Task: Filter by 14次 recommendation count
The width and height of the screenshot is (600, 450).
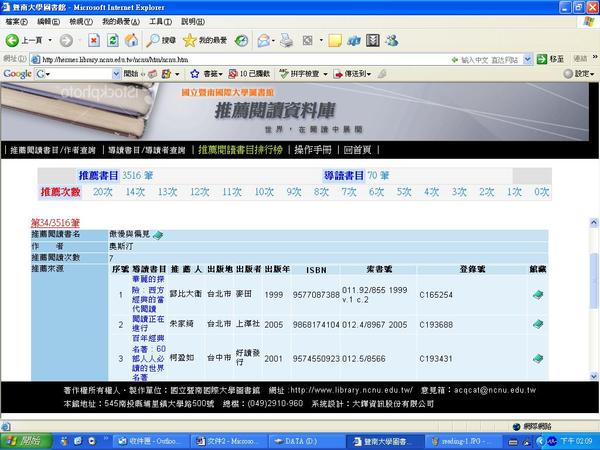Action: pyautogui.click(x=135, y=192)
